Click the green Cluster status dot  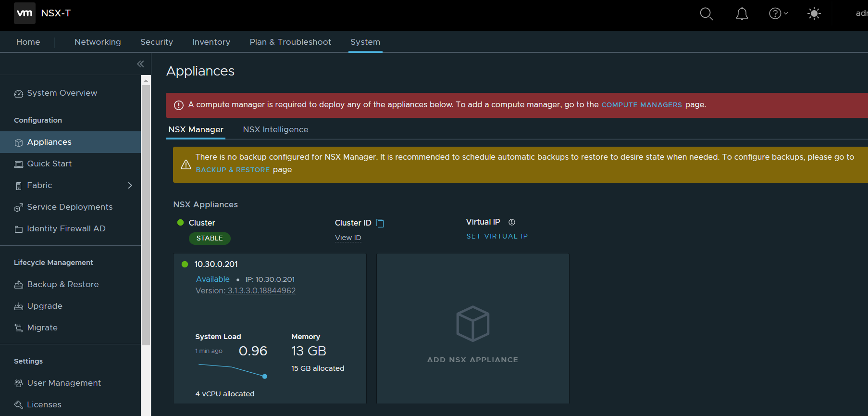tap(181, 223)
